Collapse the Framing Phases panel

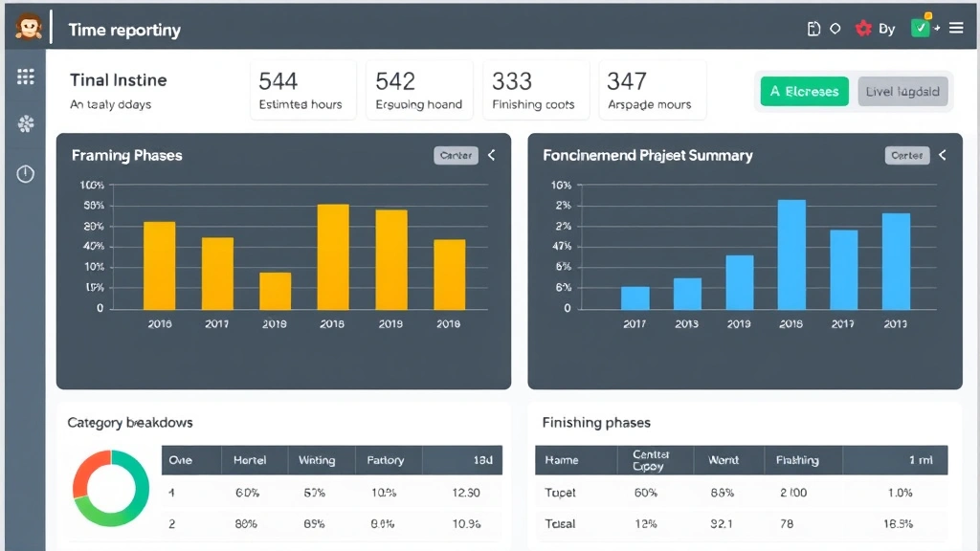coord(491,155)
